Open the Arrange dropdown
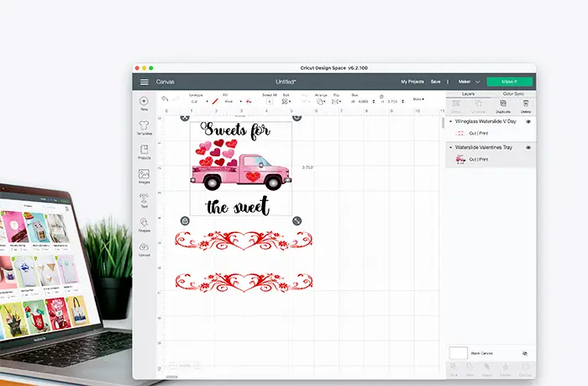The width and height of the screenshot is (588, 386). click(x=320, y=102)
